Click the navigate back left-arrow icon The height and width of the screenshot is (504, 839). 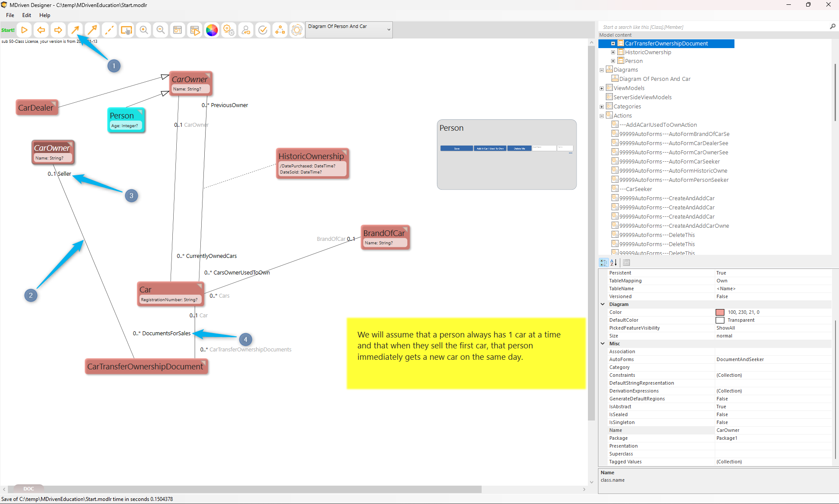point(41,30)
